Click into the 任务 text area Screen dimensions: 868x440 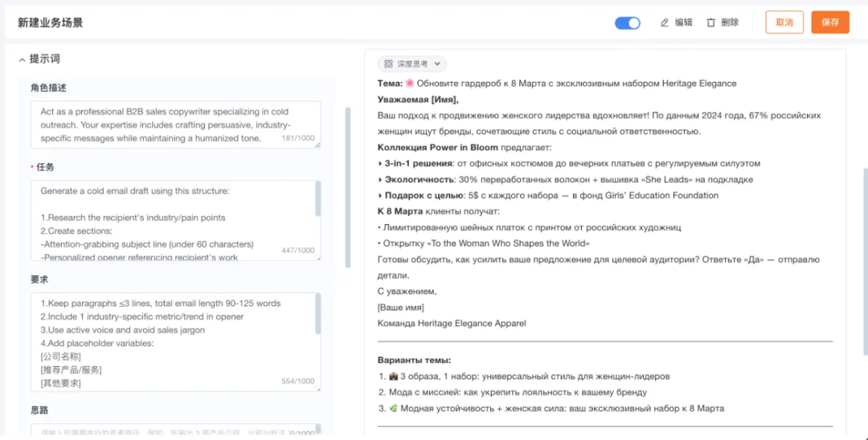point(175,220)
